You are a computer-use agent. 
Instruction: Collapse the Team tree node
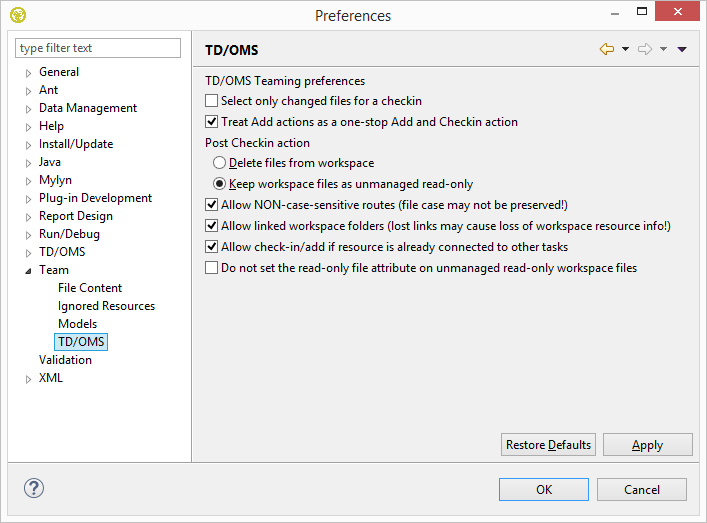click(29, 271)
